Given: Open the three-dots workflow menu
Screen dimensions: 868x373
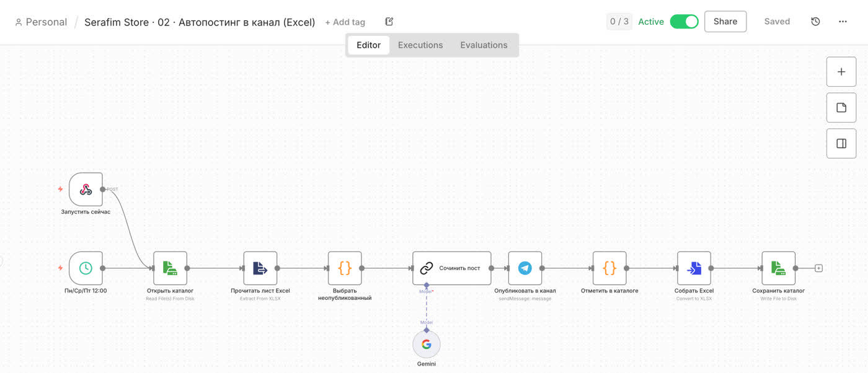Looking at the screenshot, I should click(843, 22).
